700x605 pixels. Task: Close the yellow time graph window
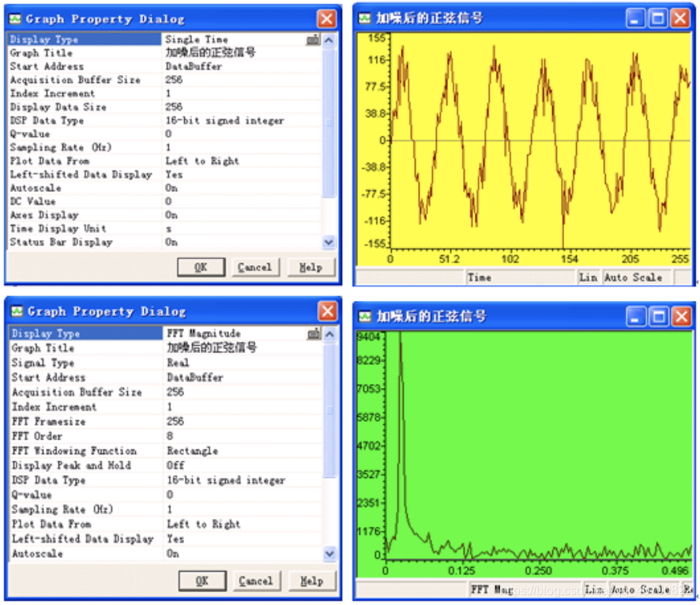click(680, 18)
